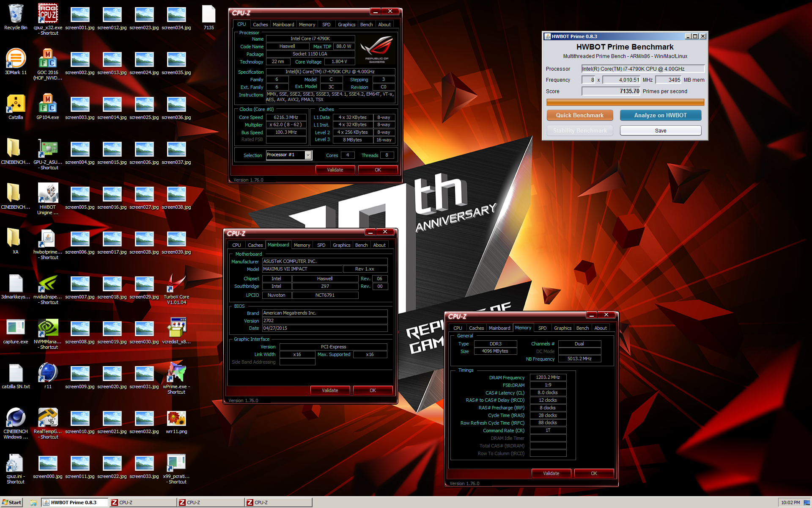
Task: Activate the first CPU-Z taskbar button
Action: pos(143,502)
